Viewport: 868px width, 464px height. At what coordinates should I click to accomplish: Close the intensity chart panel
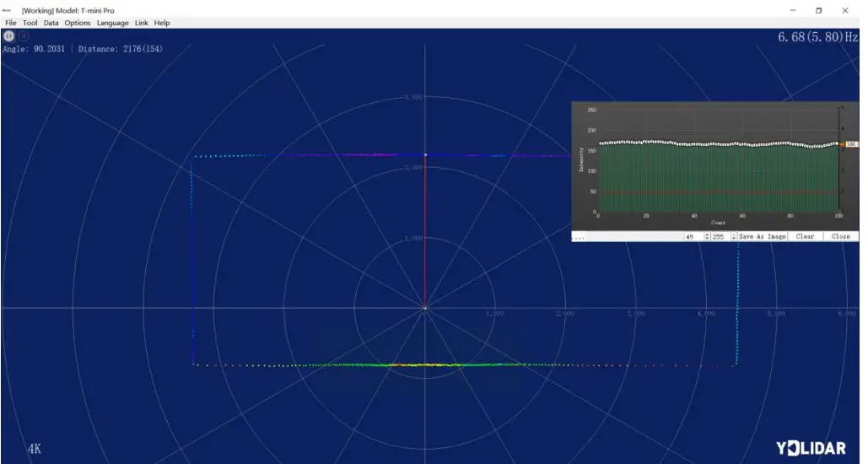[x=840, y=236]
